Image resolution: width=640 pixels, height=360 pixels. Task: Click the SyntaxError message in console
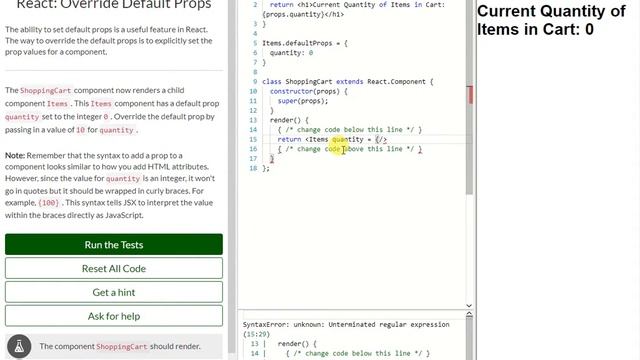tap(346, 329)
